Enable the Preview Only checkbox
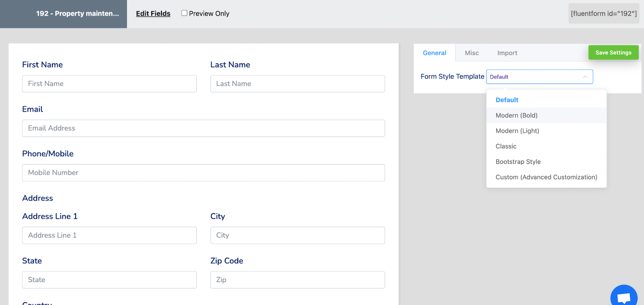Image resolution: width=644 pixels, height=305 pixels. pos(184,13)
